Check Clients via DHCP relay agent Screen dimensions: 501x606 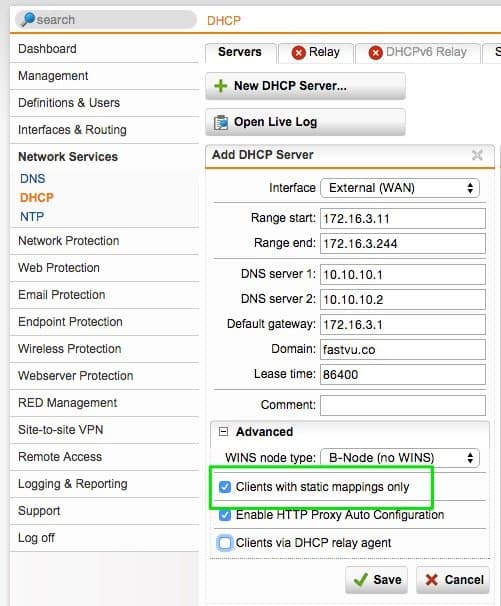[x=225, y=543]
